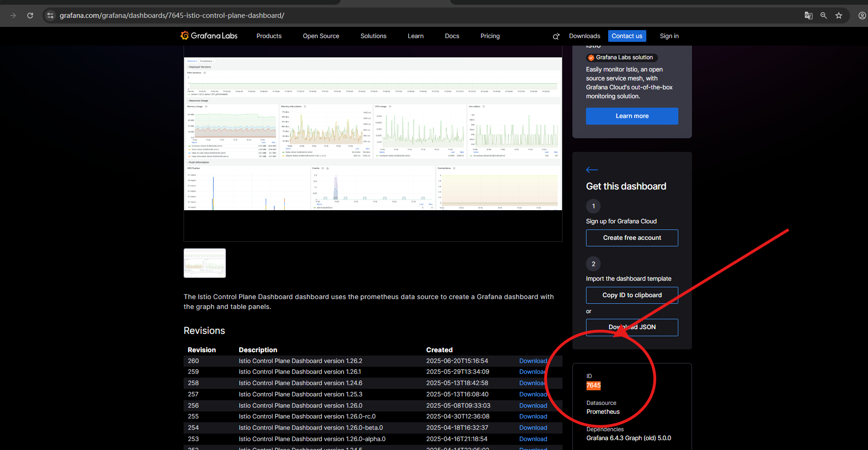Click the Revisions heading
Image resolution: width=868 pixels, height=450 pixels.
pyautogui.click(x=204, y=331)
